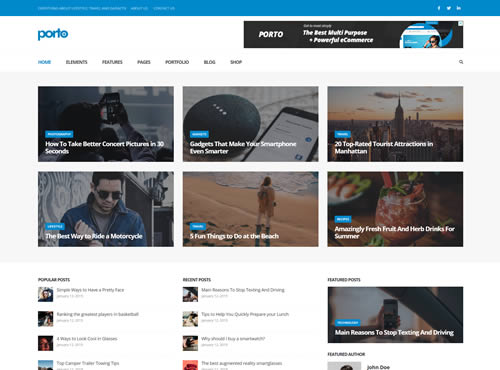Select the Portfolio menu item

click(x=177, y=62)
